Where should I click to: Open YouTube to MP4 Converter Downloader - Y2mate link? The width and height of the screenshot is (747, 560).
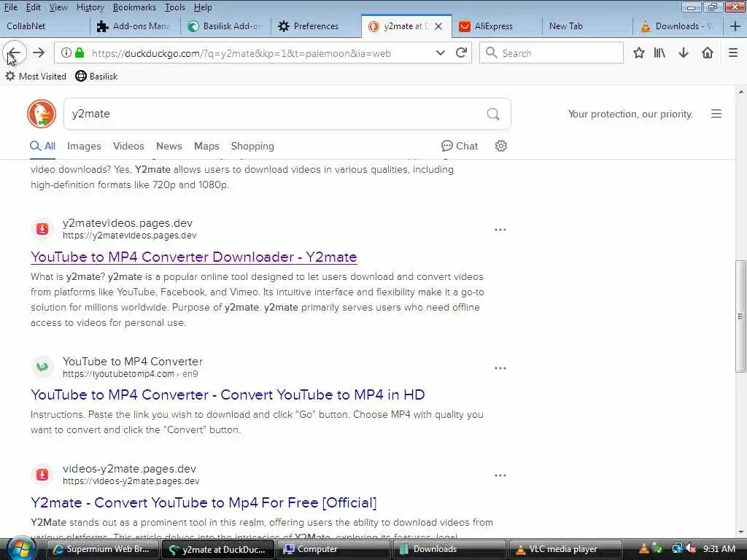coord(194,257)
